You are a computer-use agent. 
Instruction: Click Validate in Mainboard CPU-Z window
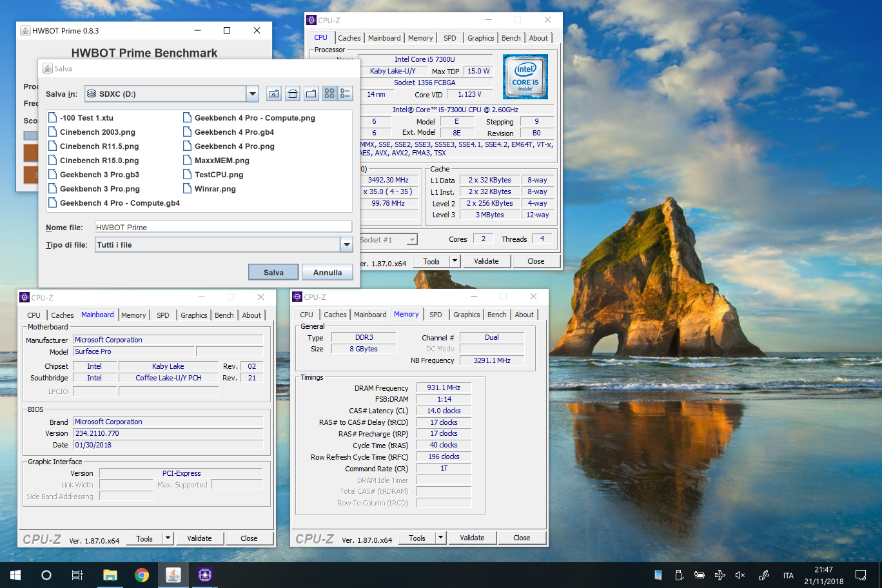199,538
